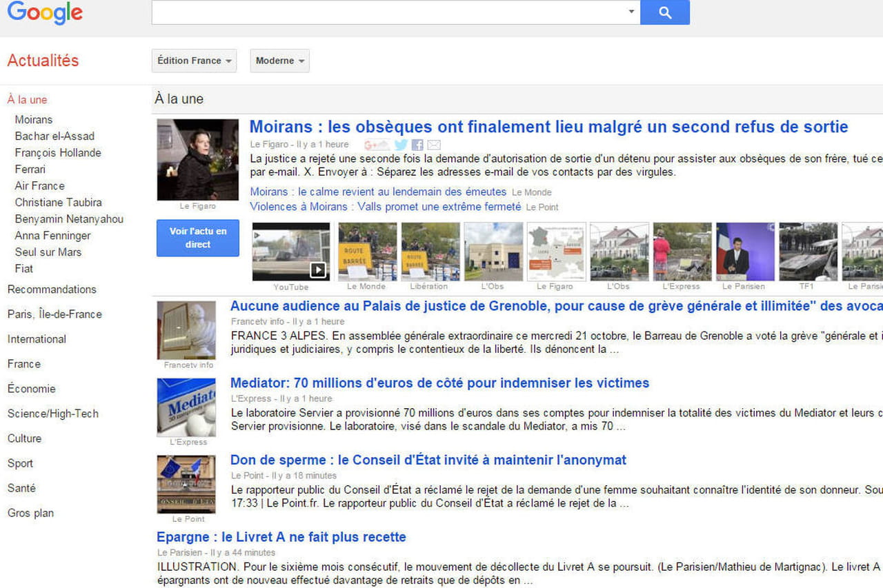
Task: Click the blue search magnifier button
Action: [664, 12]
